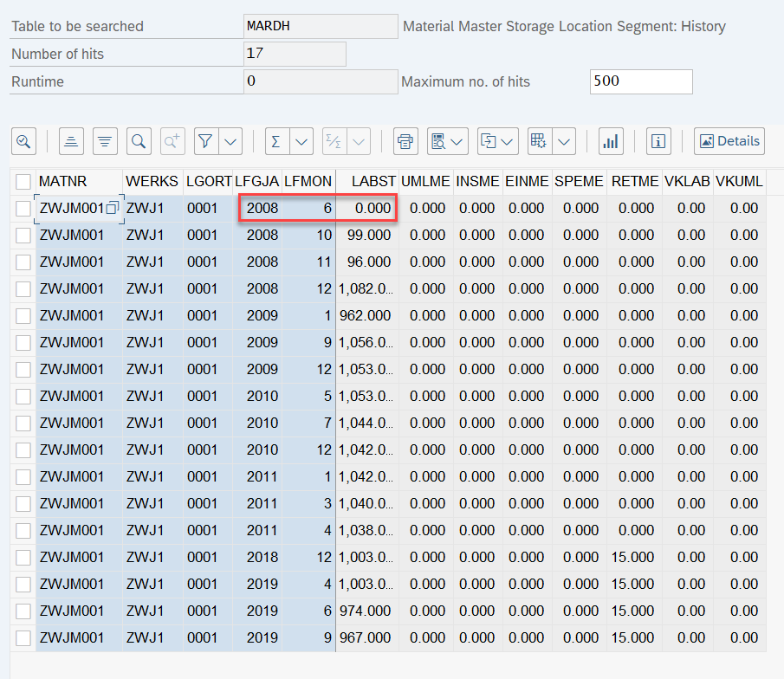Viewport: 784px width, 679px height.
Task: Click the Total sigma icon
Action: pyautogui.click(x=276, y=141)
